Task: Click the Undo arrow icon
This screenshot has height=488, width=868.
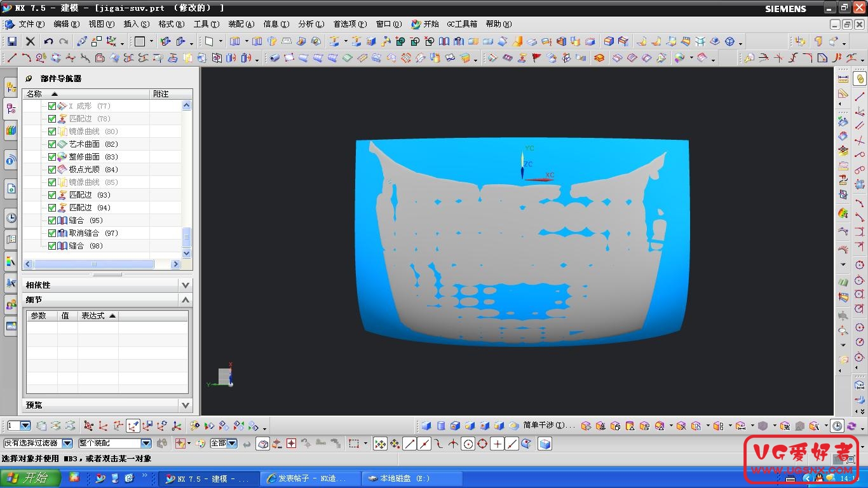Action: pos(48,41)
